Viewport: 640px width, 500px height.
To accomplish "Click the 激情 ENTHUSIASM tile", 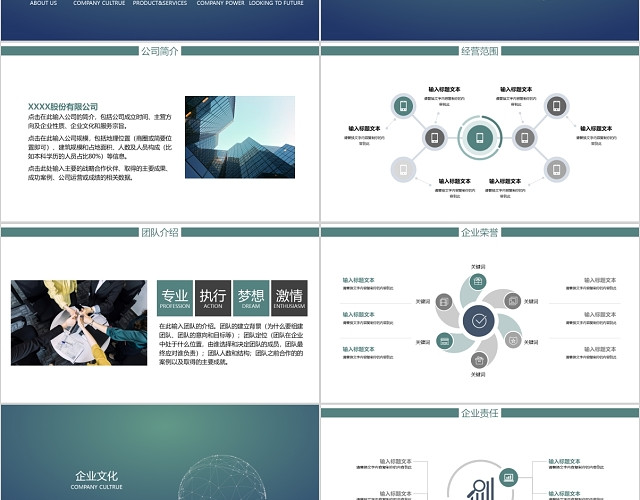I will tap(289, 298).
